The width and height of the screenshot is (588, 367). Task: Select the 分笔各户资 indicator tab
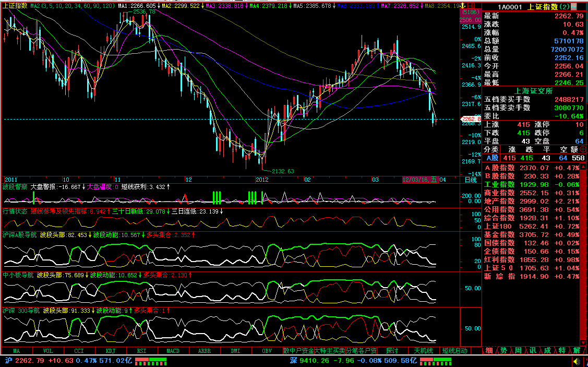(x=361, y=351)
